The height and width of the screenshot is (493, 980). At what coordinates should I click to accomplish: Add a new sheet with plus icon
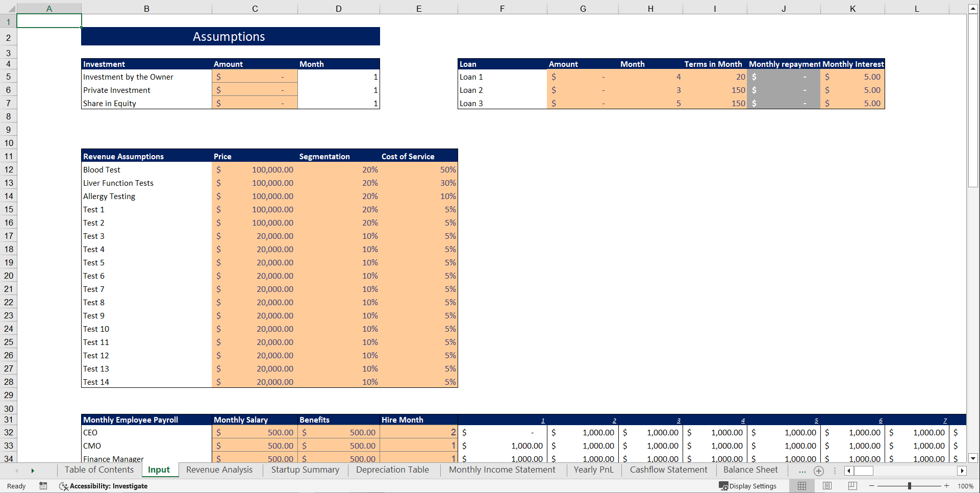click(819, 471)
